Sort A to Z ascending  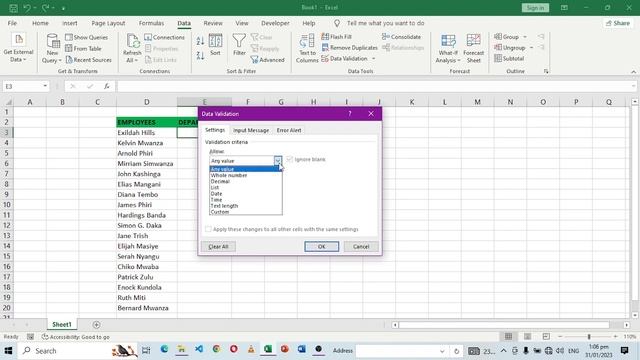click(x=200, y=41)
